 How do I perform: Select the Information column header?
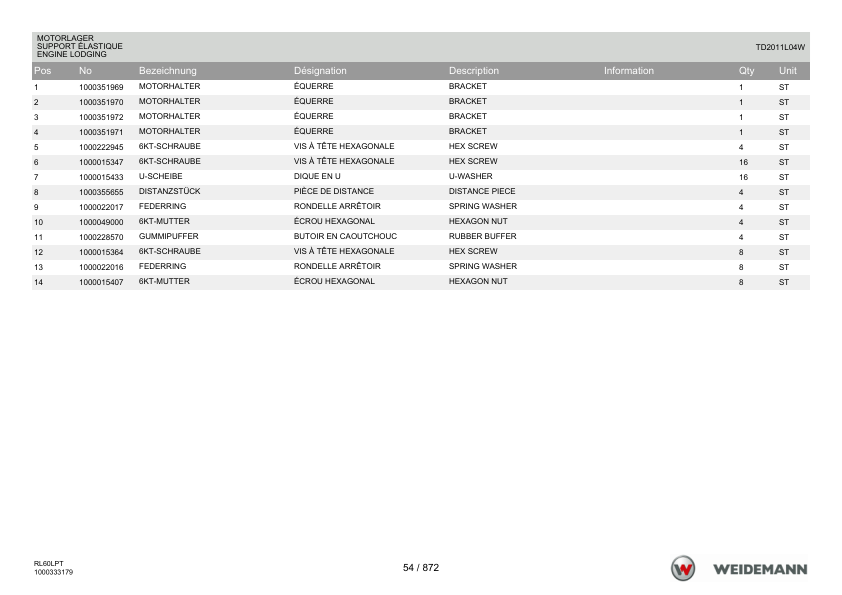(x=629, y=71)
